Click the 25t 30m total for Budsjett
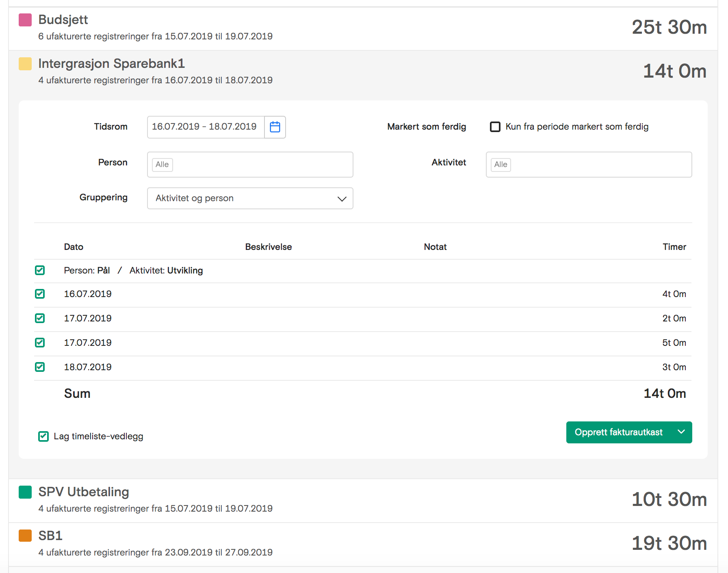The height and width of the screenshot is (573, 728). click(669, 28)
